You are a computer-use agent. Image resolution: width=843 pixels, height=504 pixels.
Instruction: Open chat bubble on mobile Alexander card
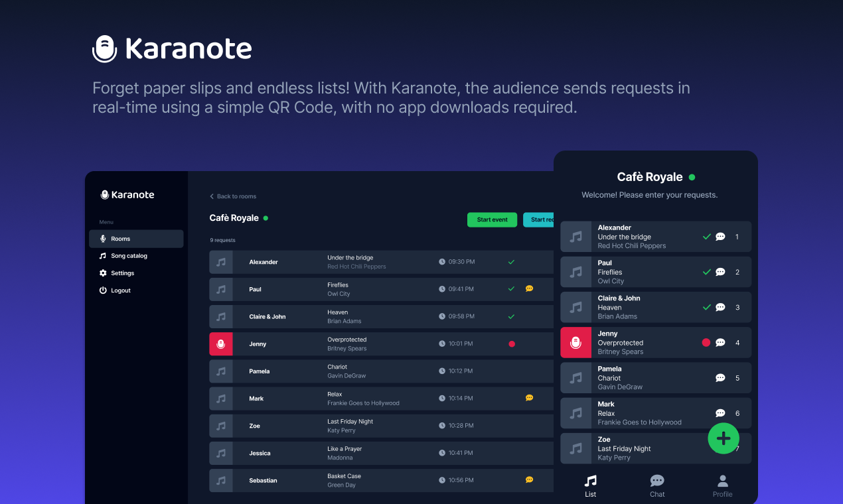pos(720,237)
